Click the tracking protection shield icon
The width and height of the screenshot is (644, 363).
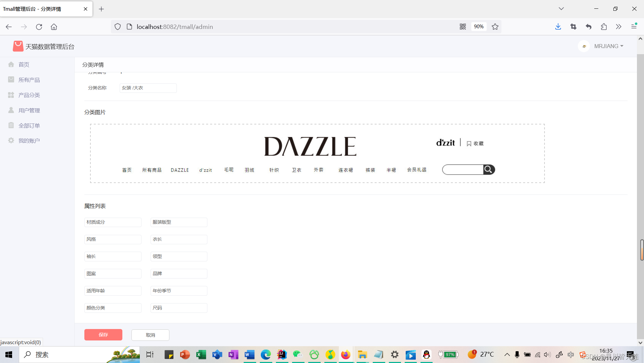(118, 27)
